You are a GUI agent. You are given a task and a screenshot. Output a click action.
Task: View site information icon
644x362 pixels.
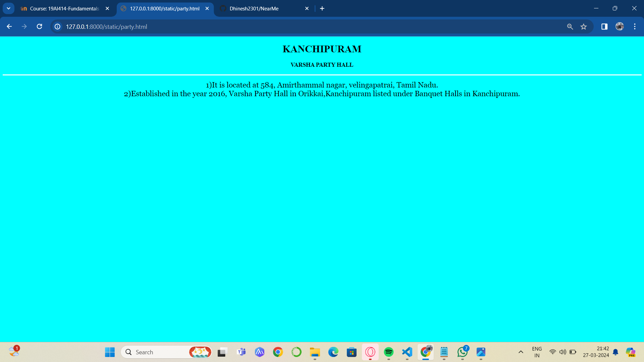point(57,26)
